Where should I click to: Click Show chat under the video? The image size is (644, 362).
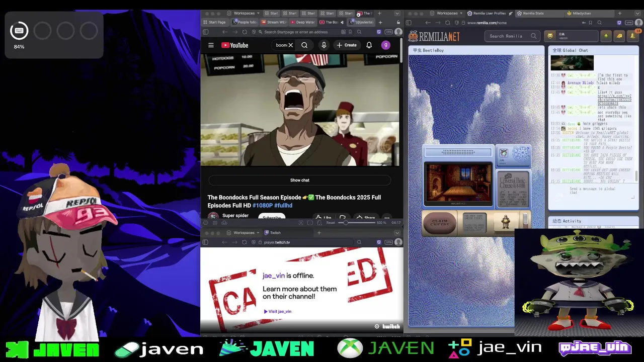pyautogui.click(x=300, y=180)
